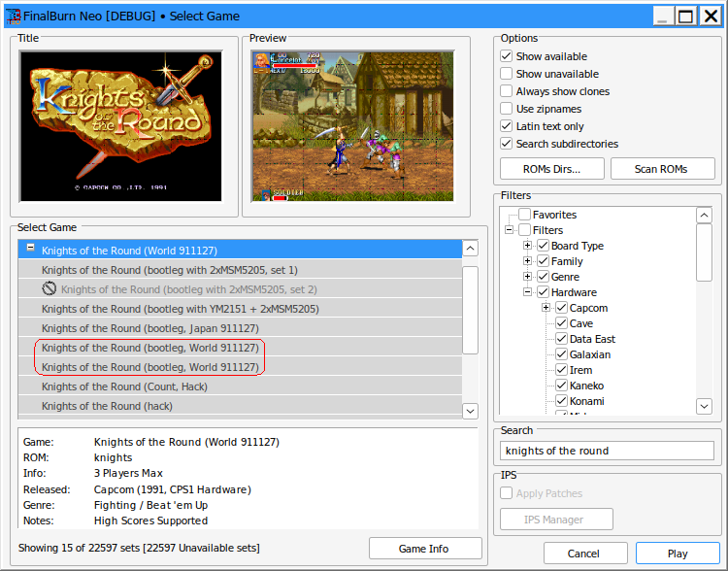Toggle Latin text only option

[506, 126]
